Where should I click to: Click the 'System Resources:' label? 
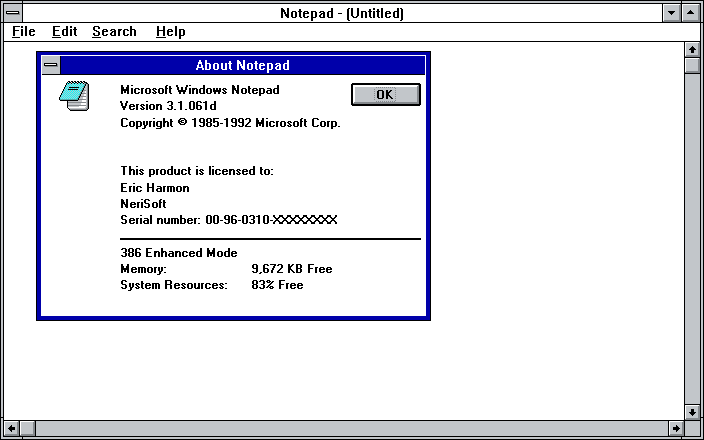tap(174, 285)
